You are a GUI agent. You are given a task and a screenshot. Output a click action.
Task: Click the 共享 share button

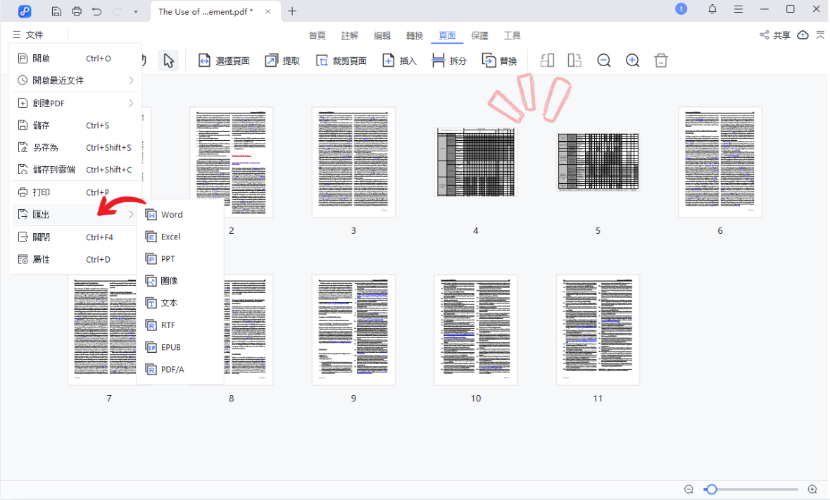point(775,35)
